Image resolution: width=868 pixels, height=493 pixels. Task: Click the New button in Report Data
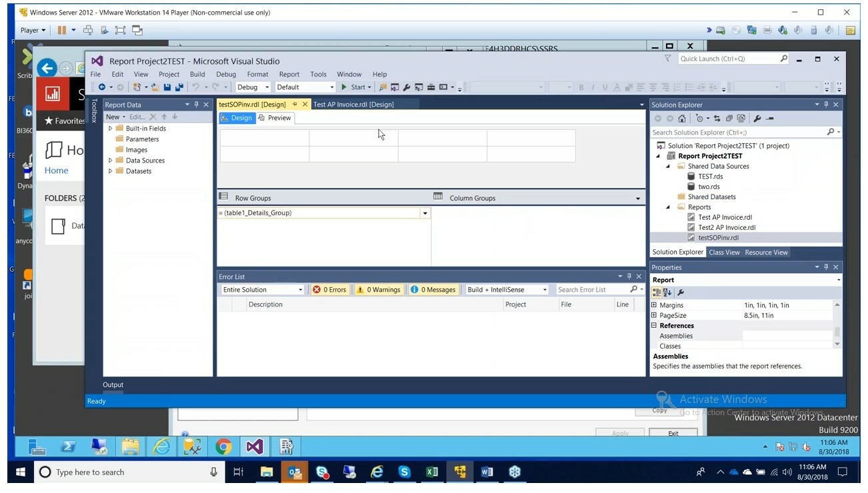[113, 116]
